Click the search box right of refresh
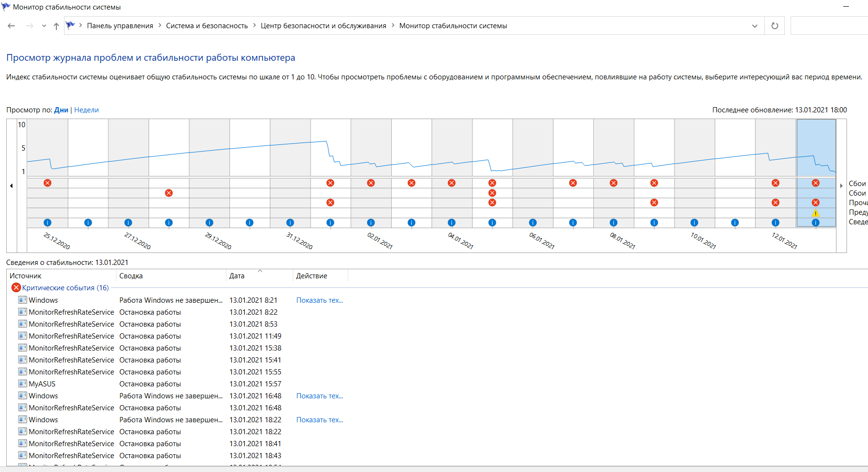Screen dimensions: 868x472 [829, 26]
